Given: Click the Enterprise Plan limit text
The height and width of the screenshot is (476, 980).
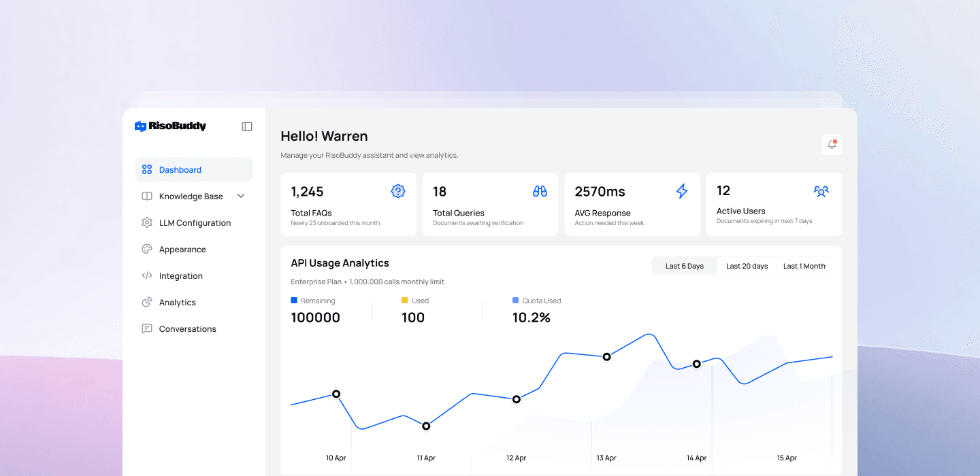Looking at the screenshot, I should coord(367,282).
